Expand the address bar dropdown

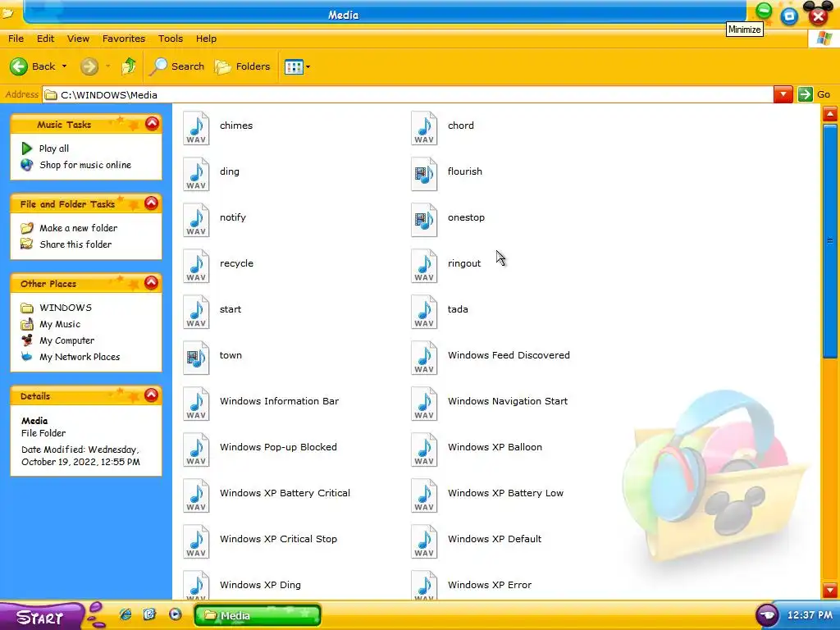783,95
